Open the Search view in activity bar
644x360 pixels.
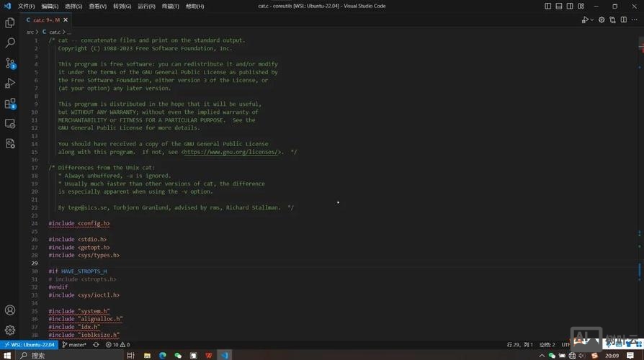point(10,43)
